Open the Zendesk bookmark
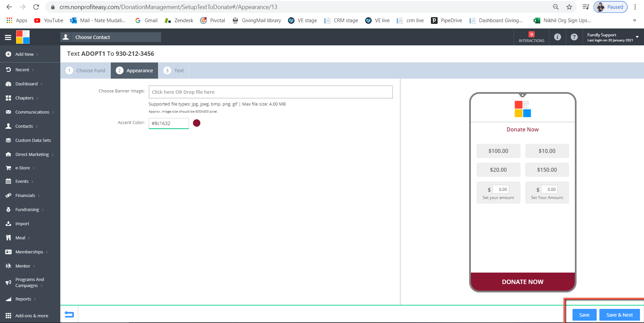Screen dimensions: 644x323 coord(179,21)
